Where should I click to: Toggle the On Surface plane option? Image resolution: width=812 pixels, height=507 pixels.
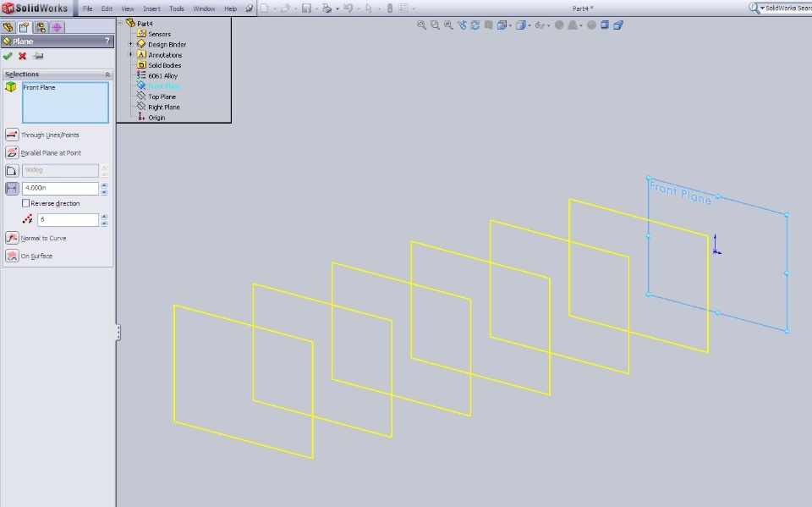pyautogui.click(x=11, y=256)
